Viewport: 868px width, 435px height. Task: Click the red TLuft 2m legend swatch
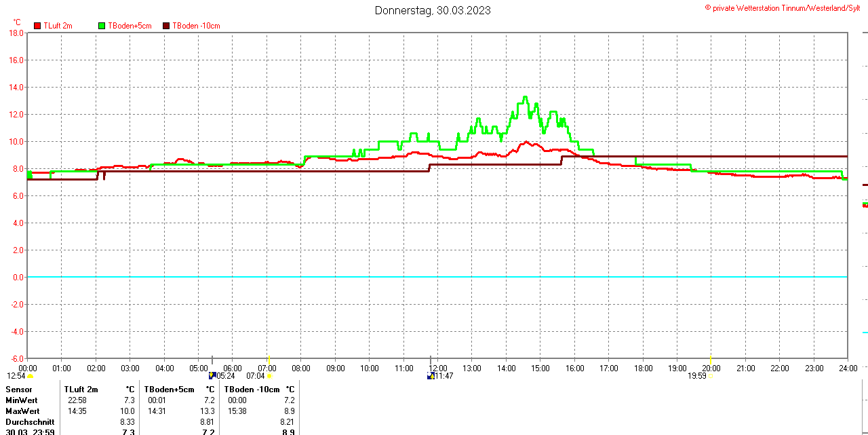(x=37, y=26)
